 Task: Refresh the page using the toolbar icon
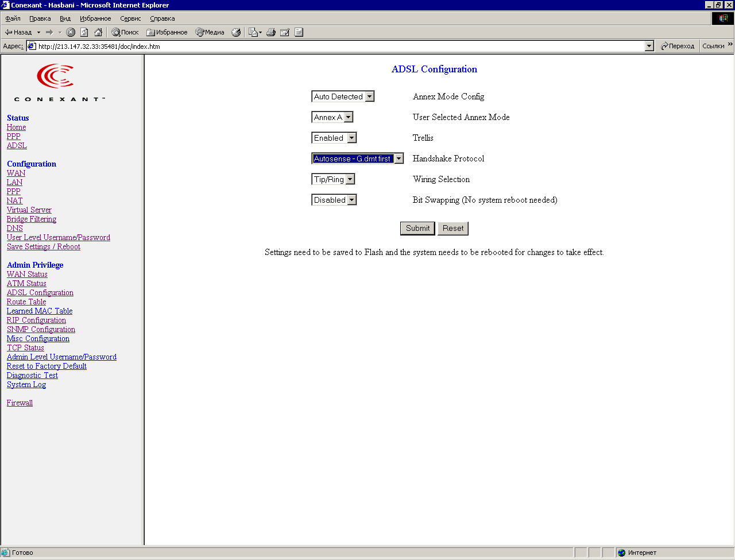coord(84,32)
